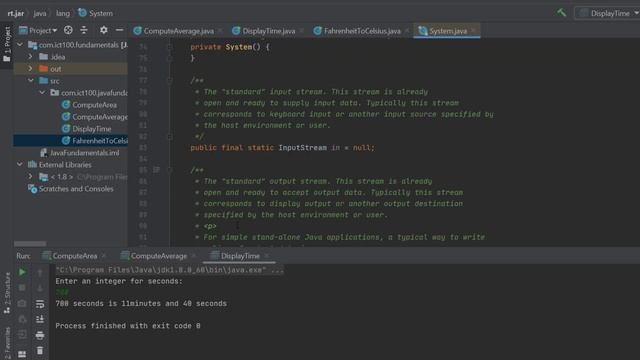
Task: Click gutter icon beside output stream Javadoc
Action: [156, 170]
